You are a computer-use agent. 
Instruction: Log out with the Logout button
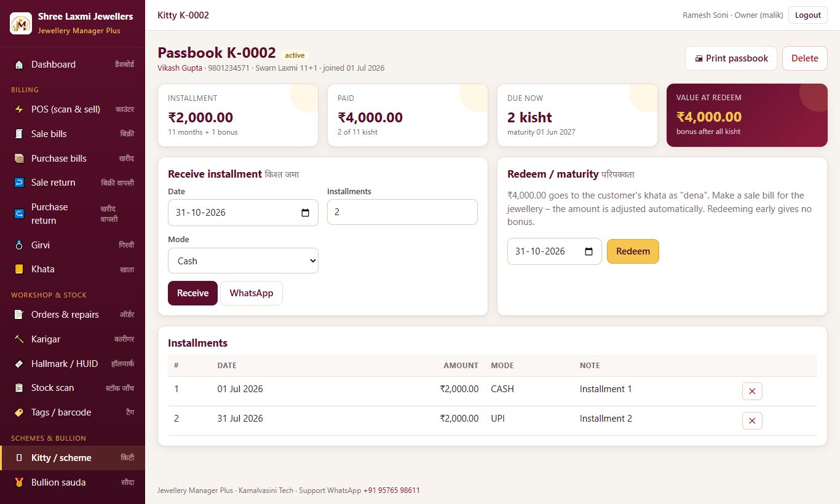point(808,15)
